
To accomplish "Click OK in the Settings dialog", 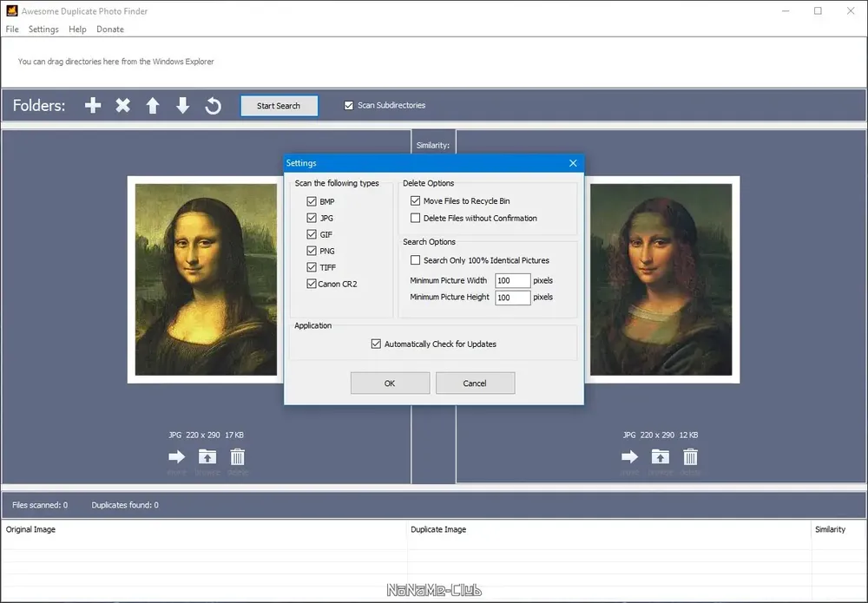I will coord(391,383).
